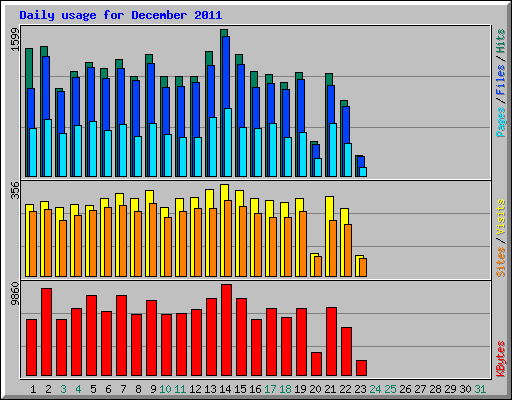Click day label 29 on the axis
This screenshot has height=400, width=512.
(450, 389)
